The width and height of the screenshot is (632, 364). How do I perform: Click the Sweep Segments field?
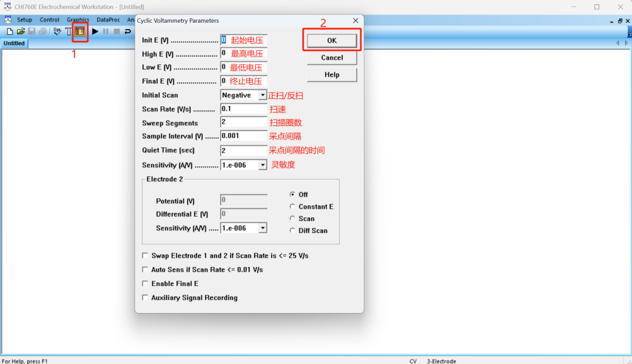tap(243, 122)
